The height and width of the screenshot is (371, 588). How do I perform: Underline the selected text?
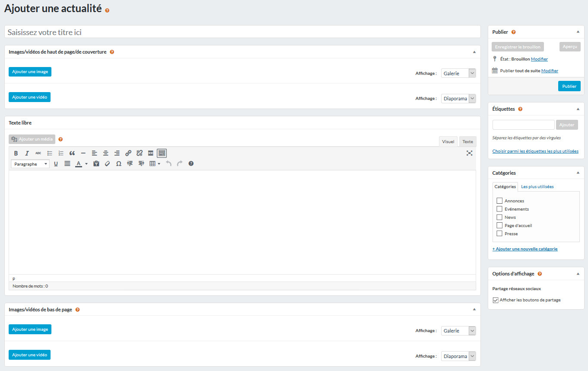56,164
